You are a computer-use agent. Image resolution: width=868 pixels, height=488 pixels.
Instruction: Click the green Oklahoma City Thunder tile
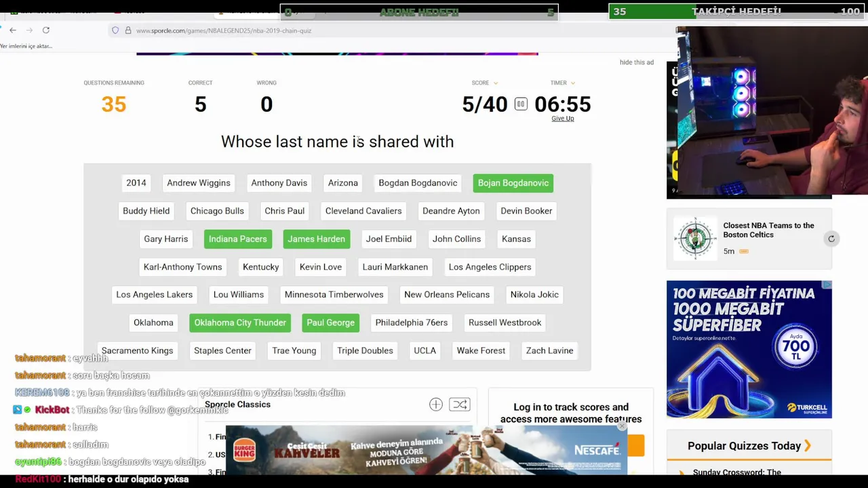[x=240, y=323]
